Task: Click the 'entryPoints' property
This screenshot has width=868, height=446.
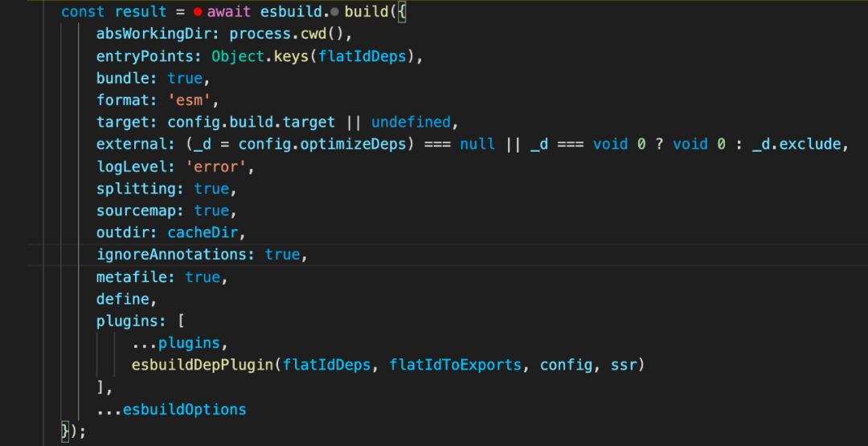Action: pyautogui.click(x=145, y=56)
